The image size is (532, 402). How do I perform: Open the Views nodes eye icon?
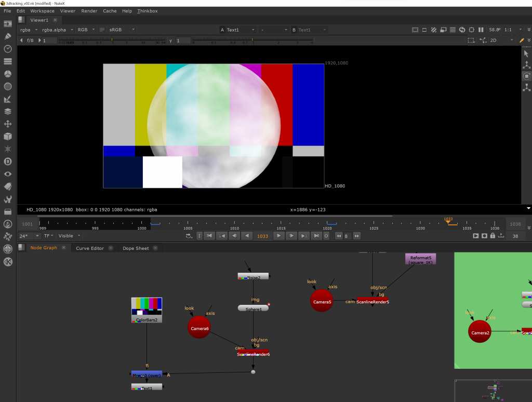[8, 174]
